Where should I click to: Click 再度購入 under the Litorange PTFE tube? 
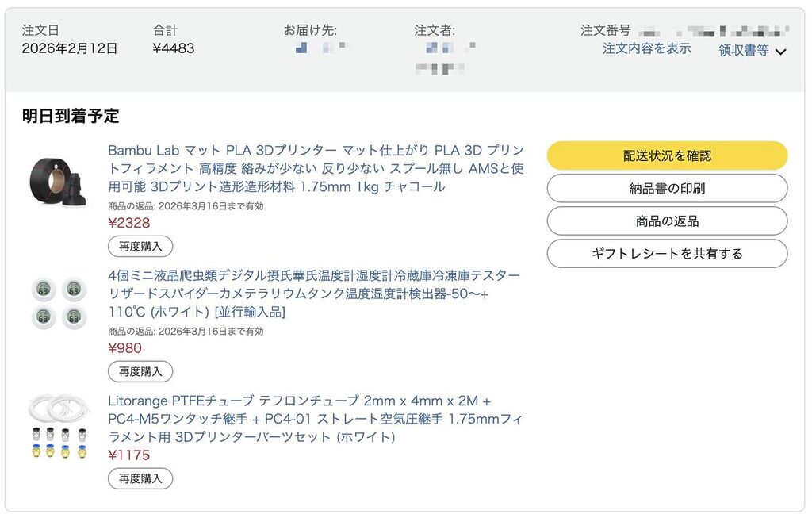tap(140, 478)
